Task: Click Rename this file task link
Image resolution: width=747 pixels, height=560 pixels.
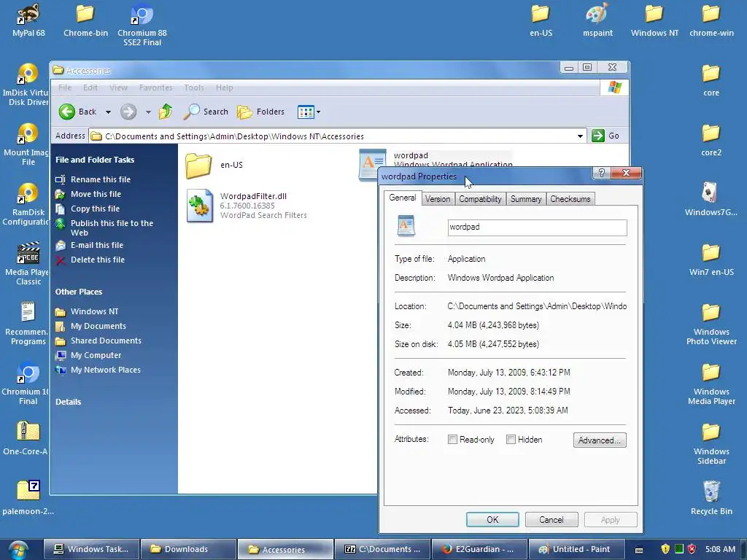Action: 101,179
